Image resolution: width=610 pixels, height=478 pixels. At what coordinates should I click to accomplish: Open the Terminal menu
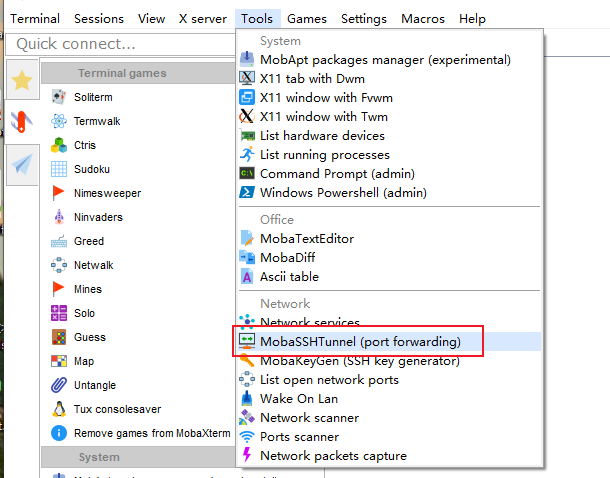[35, 19]
